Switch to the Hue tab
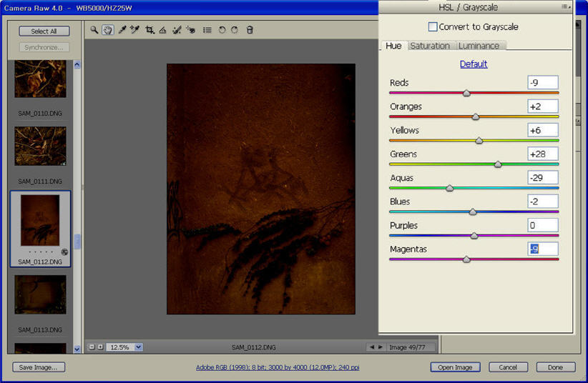The image size is (588, 383). pos(393,46)
